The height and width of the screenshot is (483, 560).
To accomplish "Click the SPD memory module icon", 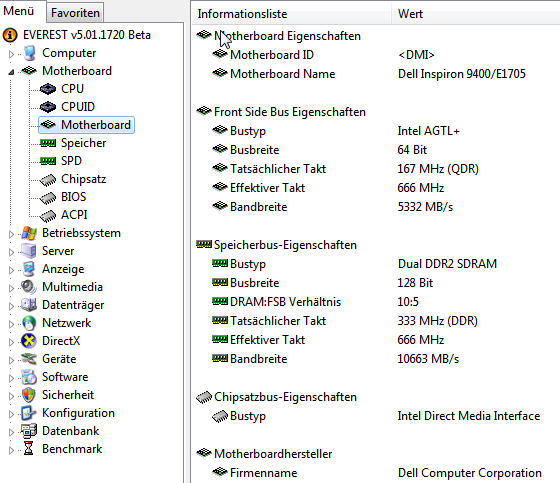I will (48, 161).
